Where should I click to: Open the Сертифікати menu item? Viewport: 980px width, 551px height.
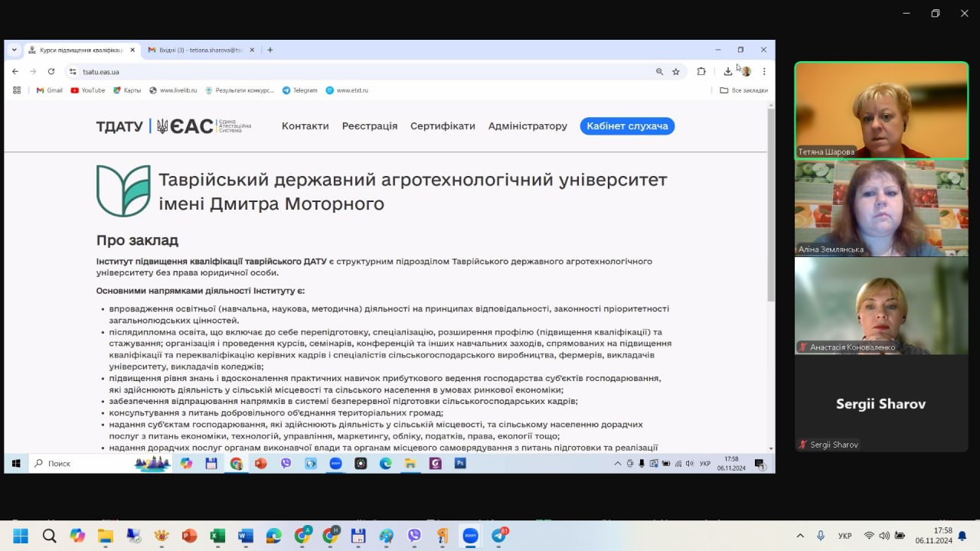click(x=443, y=126)
